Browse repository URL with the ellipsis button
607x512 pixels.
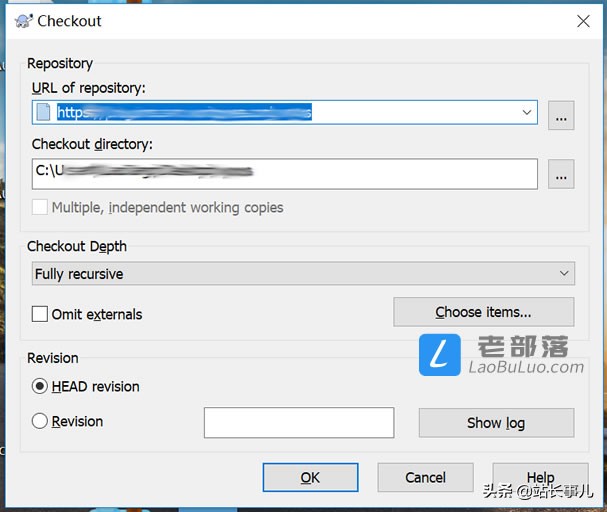[x=561, y=115]
